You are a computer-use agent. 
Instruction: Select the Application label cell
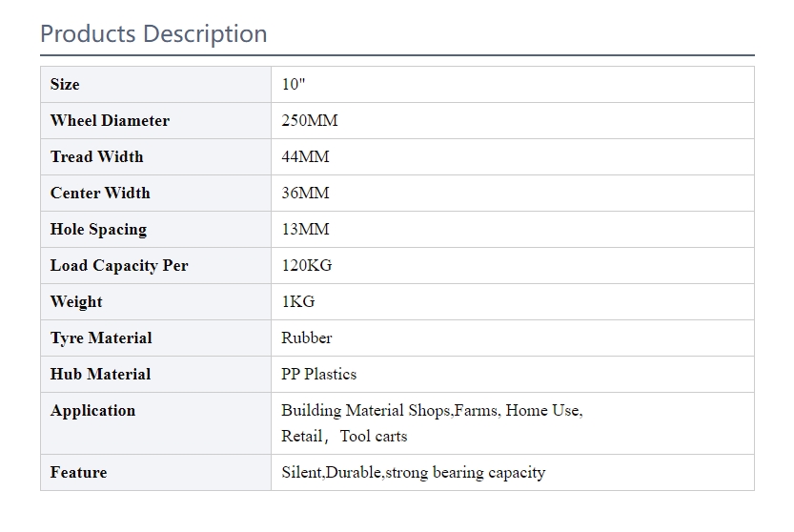coord(156,423)
